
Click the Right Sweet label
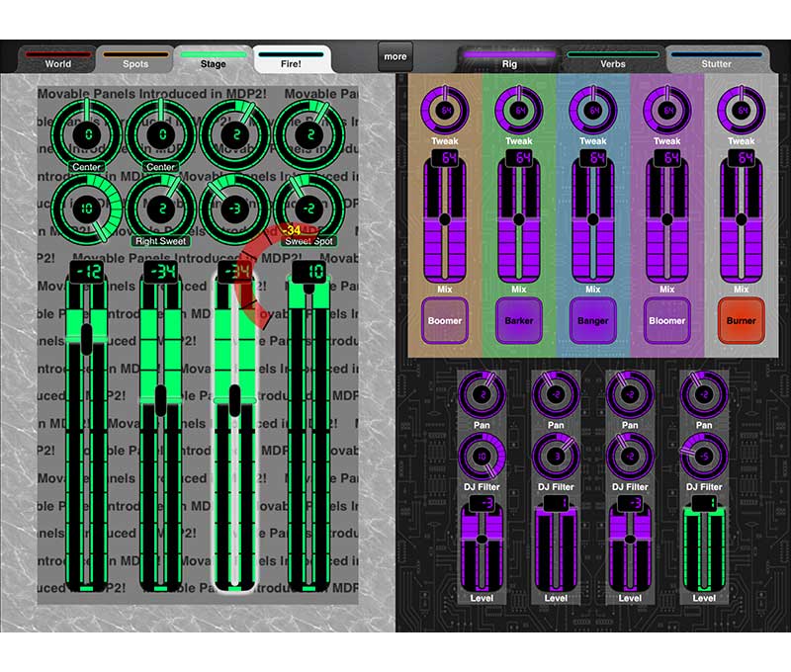[x=161, y=241]
